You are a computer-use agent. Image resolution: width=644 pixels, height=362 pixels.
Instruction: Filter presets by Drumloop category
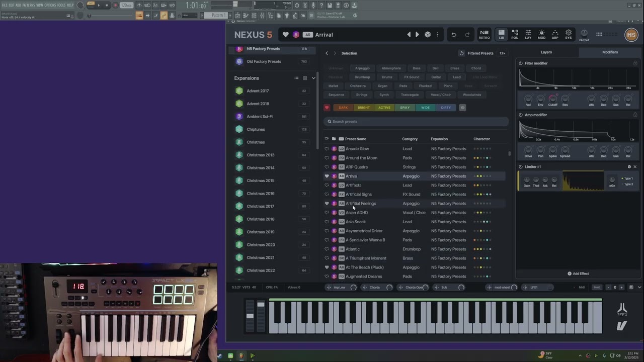pos(362,77)
